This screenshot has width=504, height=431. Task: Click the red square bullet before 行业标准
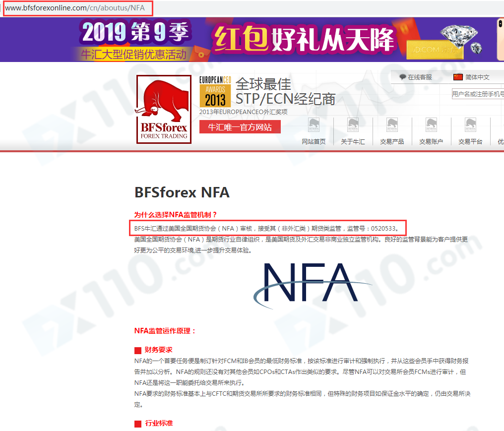coord(138,424)
